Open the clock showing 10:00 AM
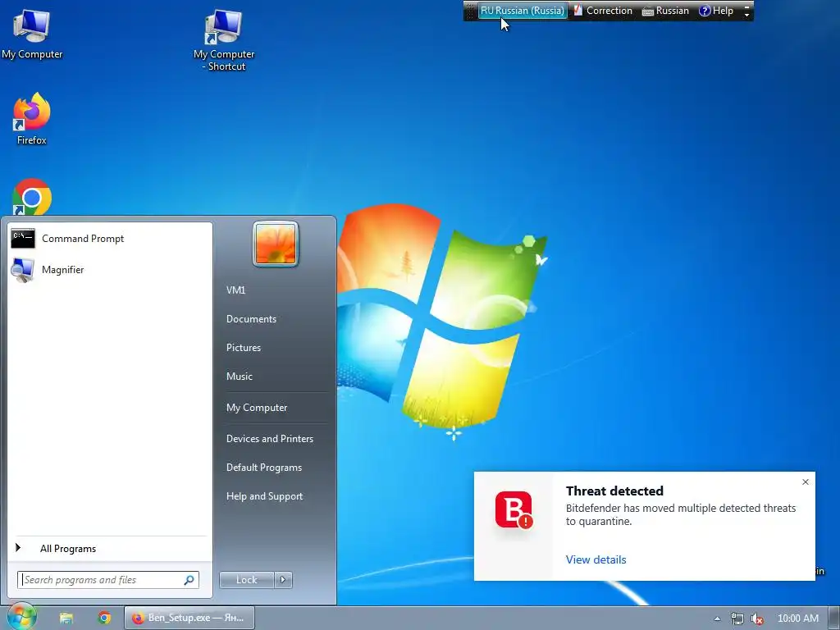The image size is (840, 630). tap(797, 619)
